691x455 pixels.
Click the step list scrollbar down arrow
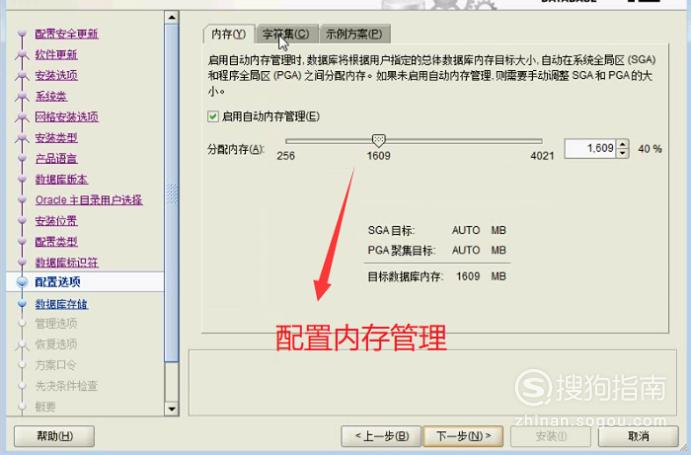(x=171, y=409)
